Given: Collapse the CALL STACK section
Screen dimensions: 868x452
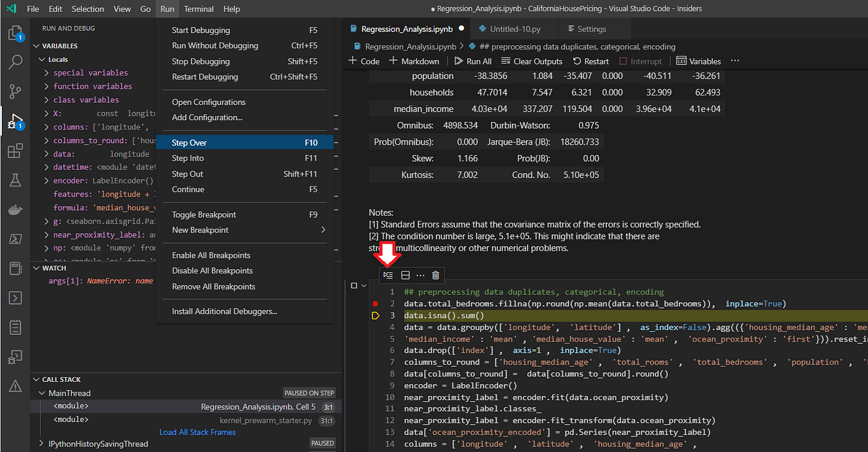Looking at the screenshot, I should pyautogui.click(x=37, y=379).
